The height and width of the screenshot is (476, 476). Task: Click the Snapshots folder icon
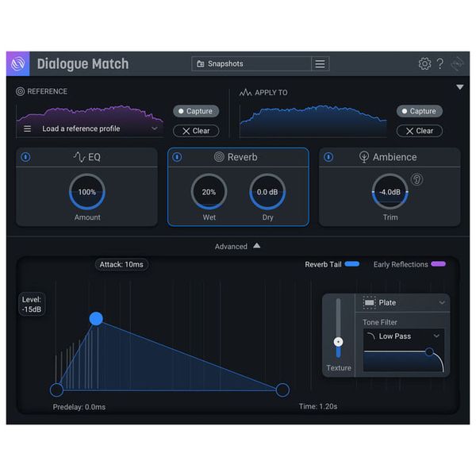point(201,63)
